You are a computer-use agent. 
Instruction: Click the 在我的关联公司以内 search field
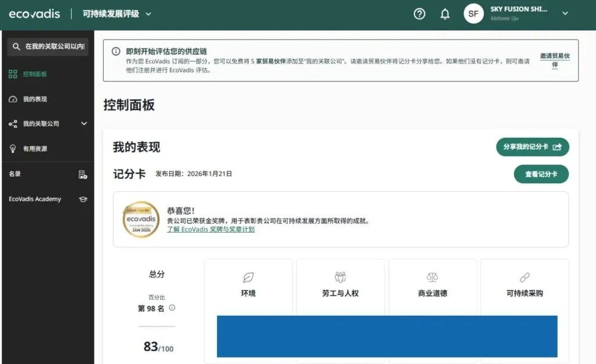[48, 47]
